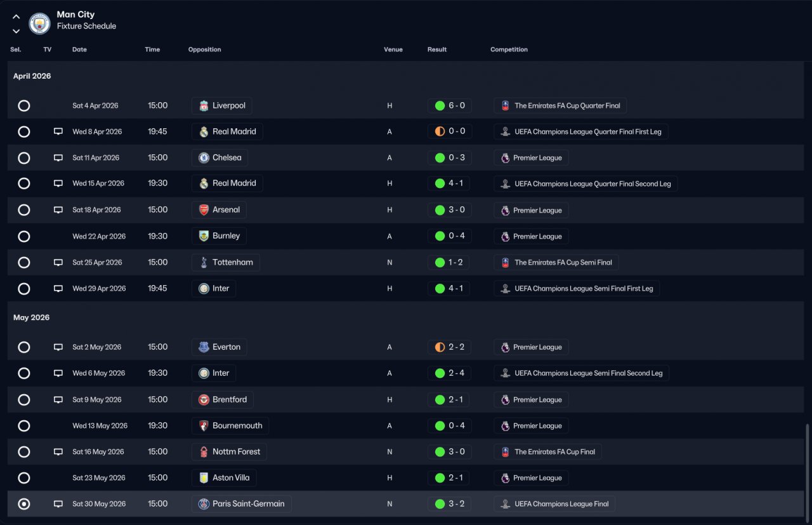Click the Arsenal crest icon
The height and width of the screenshot is (525, 812).
click(204, 209)
